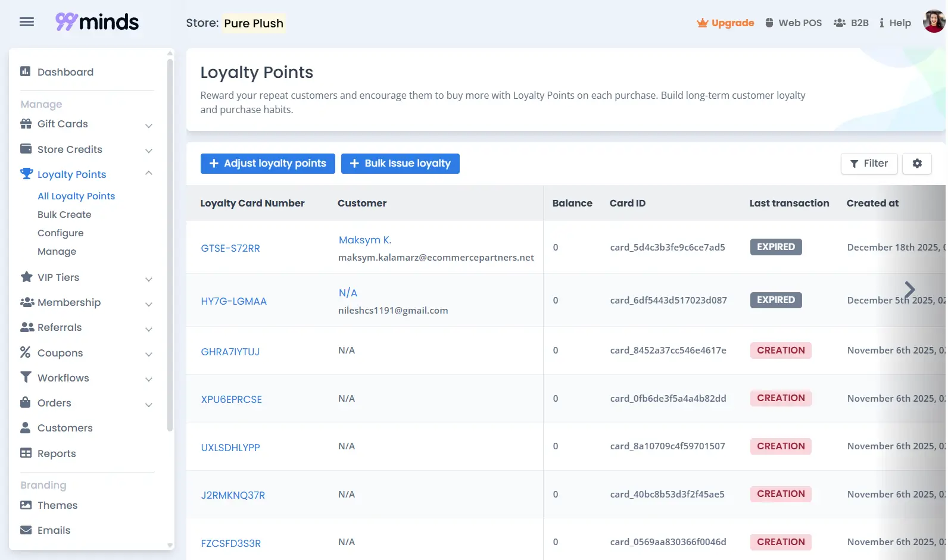Click N/A customer link for nileshcs1191
This screenshot has height=560, width=948.
[348, 293]
